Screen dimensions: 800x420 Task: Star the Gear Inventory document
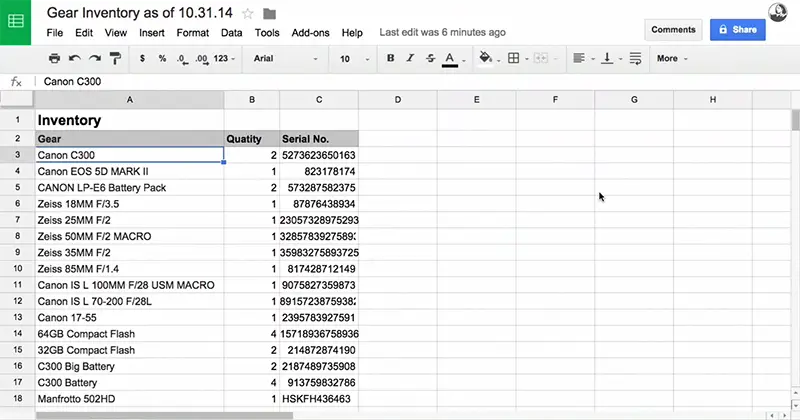pos(248,14)
